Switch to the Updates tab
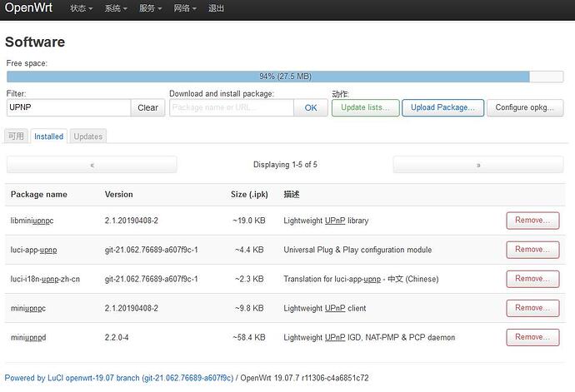This screenshot has width=575, height=392. point(88,136)
